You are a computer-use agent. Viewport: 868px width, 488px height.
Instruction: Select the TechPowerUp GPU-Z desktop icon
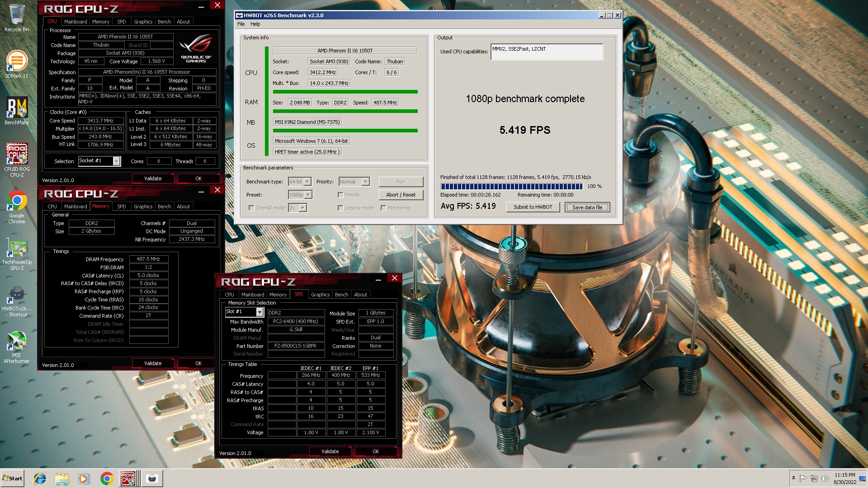pyautogui.click(x=17, y=254)
